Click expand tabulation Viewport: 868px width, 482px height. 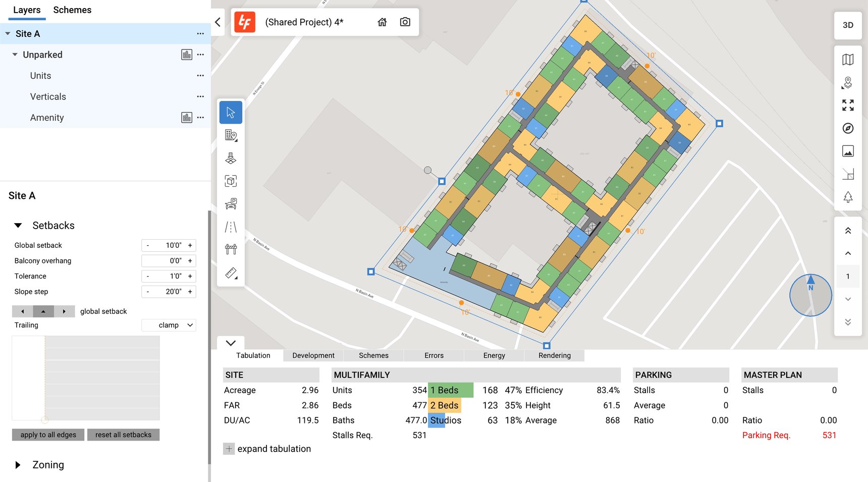point(267,449)
